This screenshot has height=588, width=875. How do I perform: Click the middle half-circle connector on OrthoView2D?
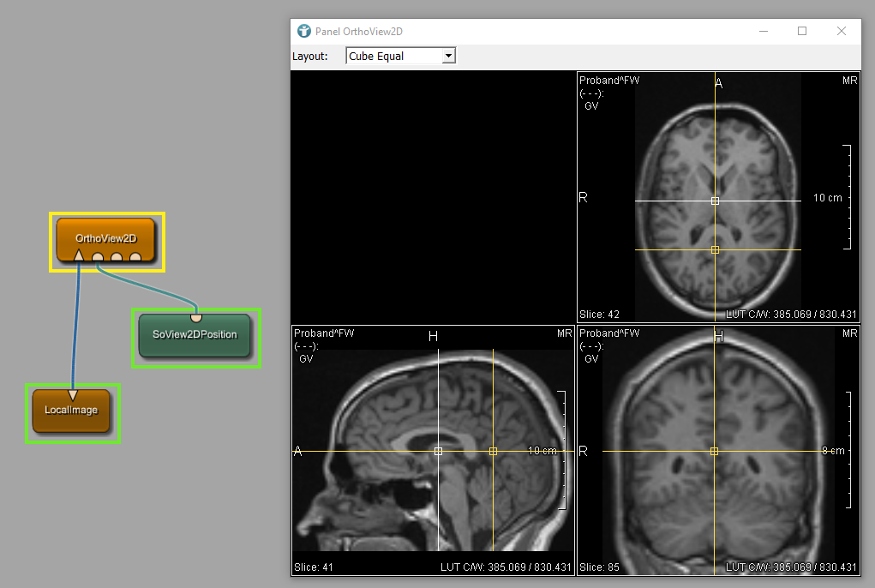point(117,257)
